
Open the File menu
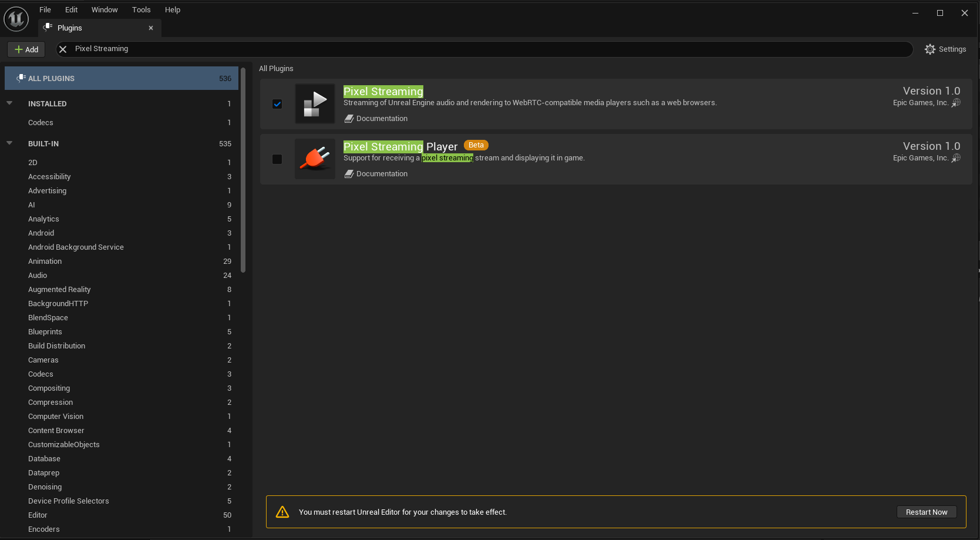(45, 10)
